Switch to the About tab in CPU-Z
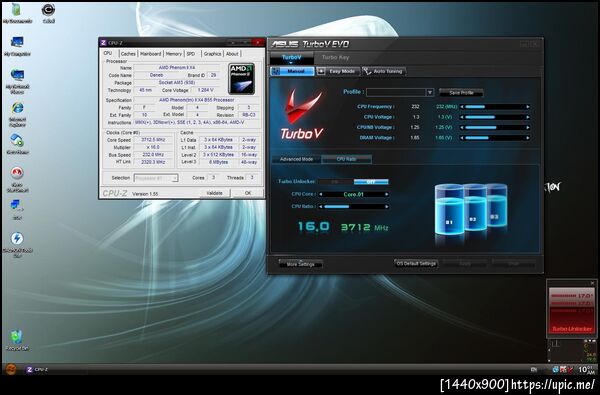Viewport: 600px width, 395px height. pos(232,54)
